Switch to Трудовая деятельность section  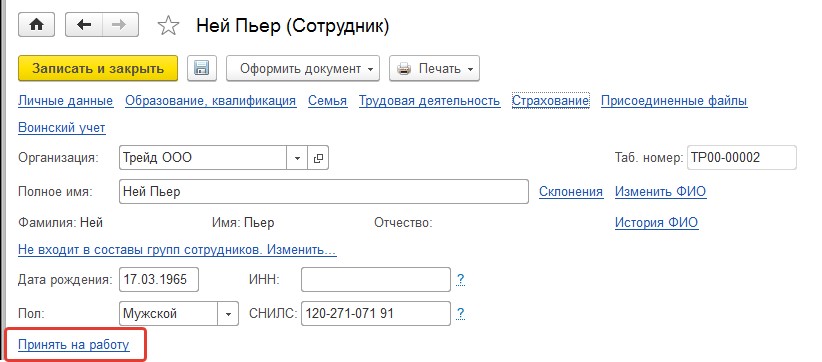(429, 101)
